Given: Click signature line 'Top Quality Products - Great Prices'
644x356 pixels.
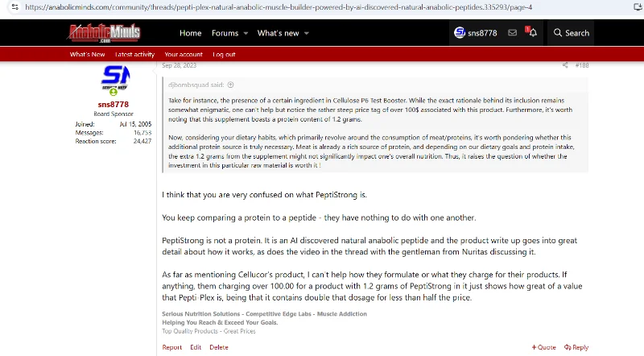Looking at the screenshot, I should (x=208, y=331).
